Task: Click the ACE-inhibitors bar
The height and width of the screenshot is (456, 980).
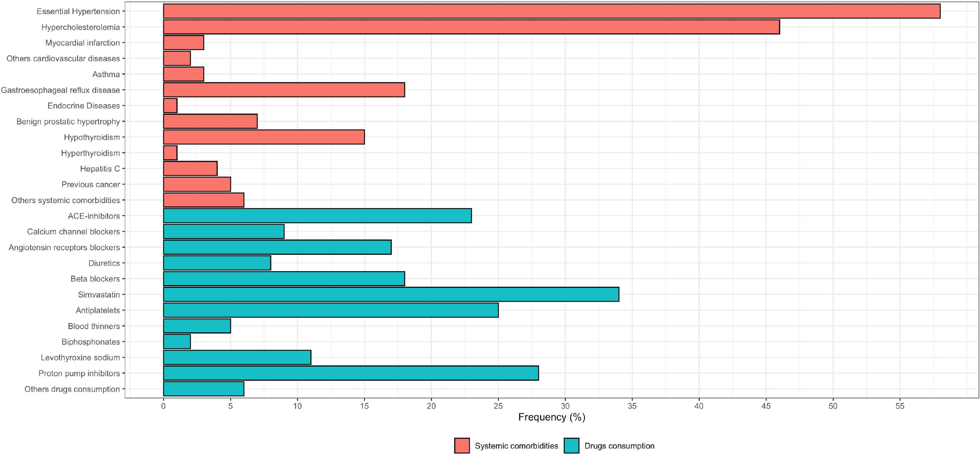Action: [x=318, y=216]
